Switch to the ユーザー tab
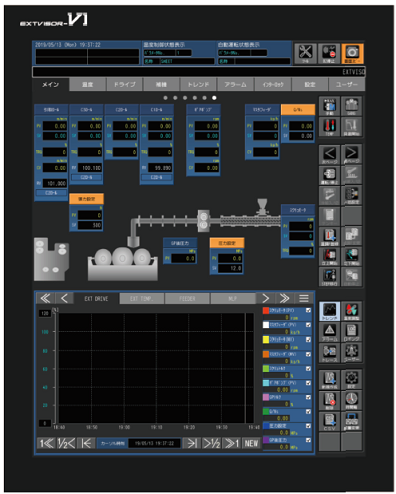This screenshot has width=396, height=494. click(x=347, y=85)
